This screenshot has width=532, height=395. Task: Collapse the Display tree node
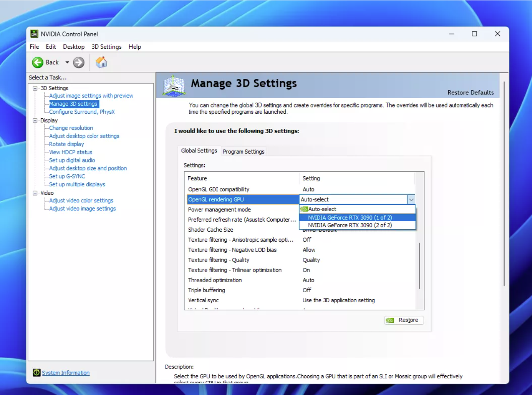click(x=35, y=120)
